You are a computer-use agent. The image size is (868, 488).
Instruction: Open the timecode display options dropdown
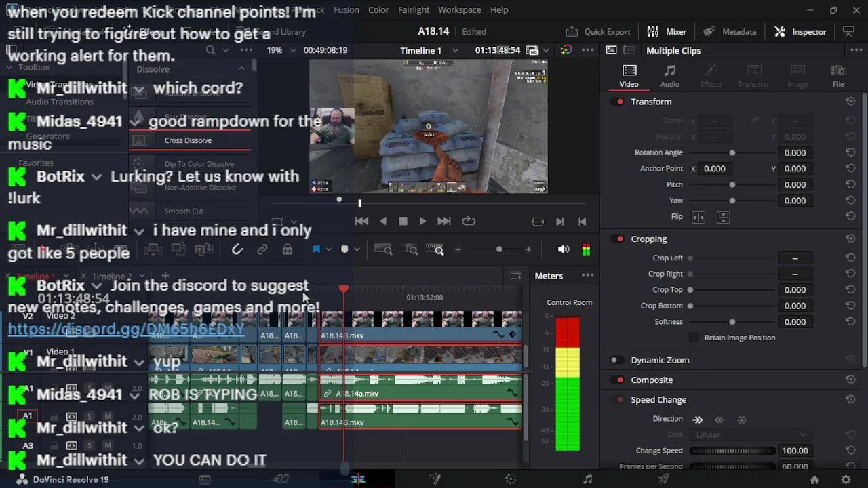coord(546,51)
